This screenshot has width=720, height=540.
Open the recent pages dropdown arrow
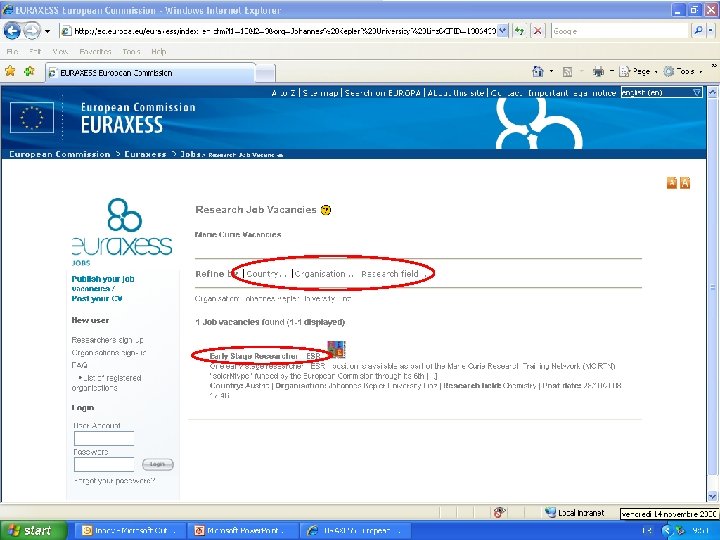tap(47, 31)
